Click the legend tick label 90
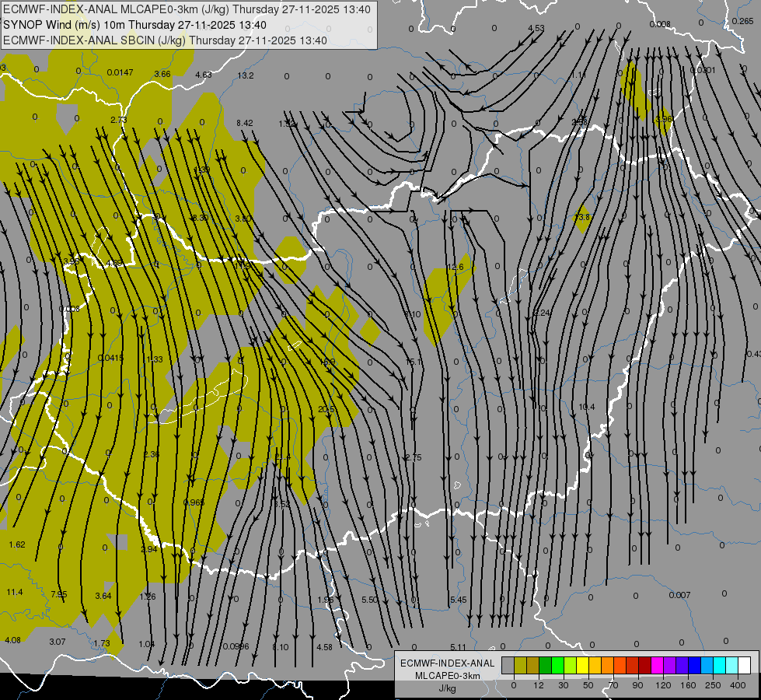 (637, 685)
